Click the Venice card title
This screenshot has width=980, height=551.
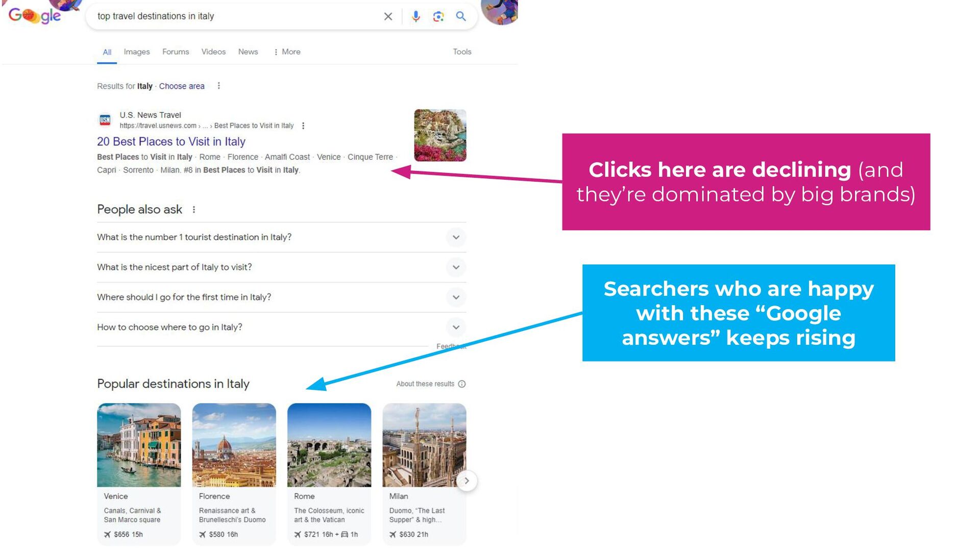116,496
